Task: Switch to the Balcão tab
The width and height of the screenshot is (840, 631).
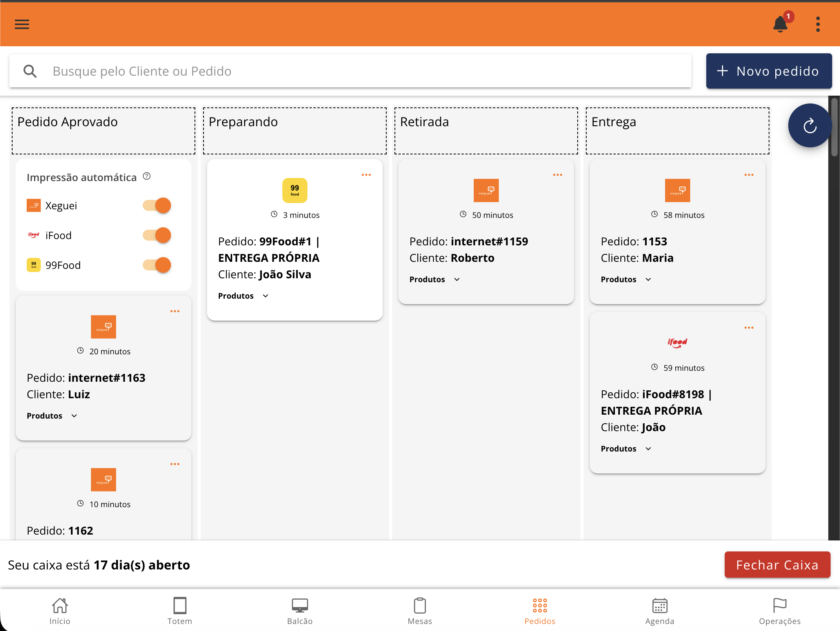Action: pyautogui.click(x=300, y=611)
